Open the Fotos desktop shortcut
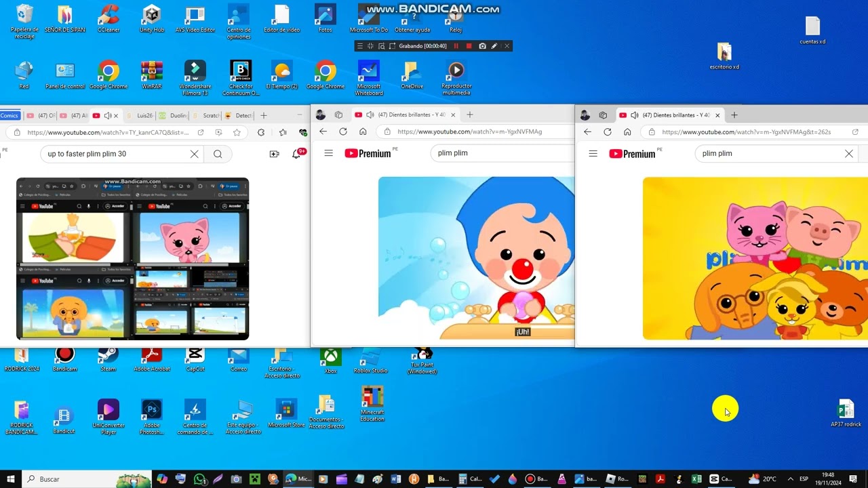Image resolution: width=868 pixels, height=488 pixels. [325, 19]
